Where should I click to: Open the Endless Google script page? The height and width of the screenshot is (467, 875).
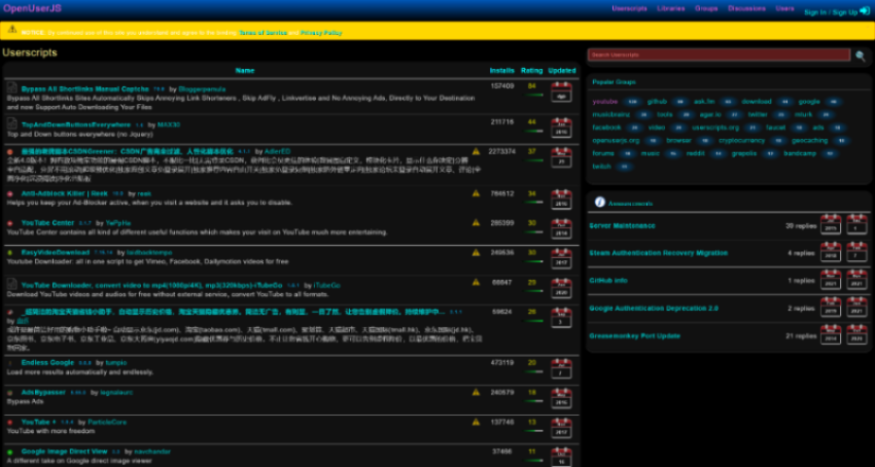tap(47, 363)
